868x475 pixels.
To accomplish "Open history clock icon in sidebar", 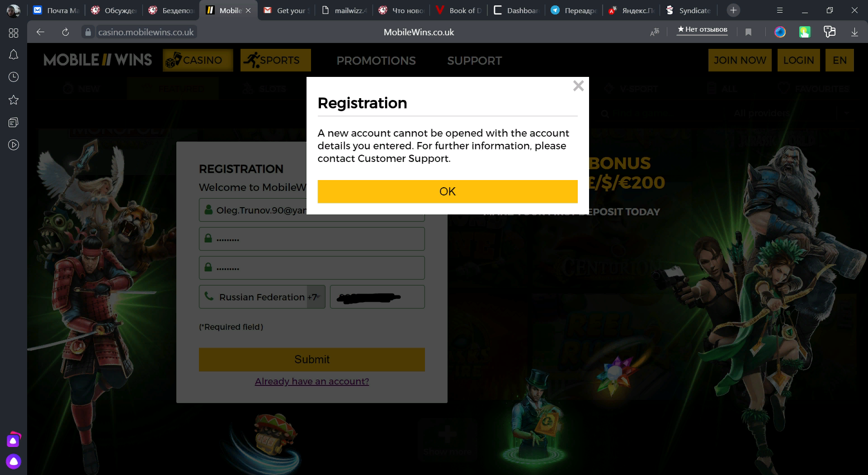I will coord(14,77).
